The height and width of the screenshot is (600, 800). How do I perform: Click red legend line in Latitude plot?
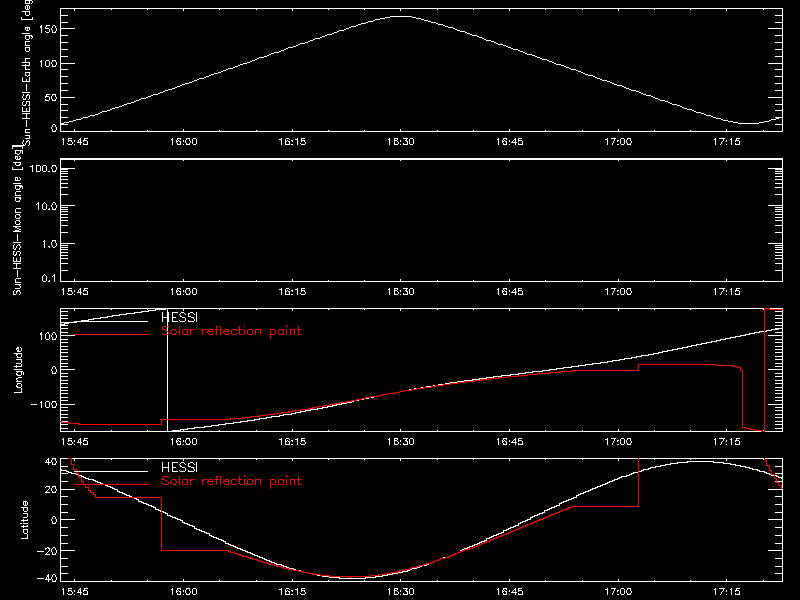click(111, 485)
